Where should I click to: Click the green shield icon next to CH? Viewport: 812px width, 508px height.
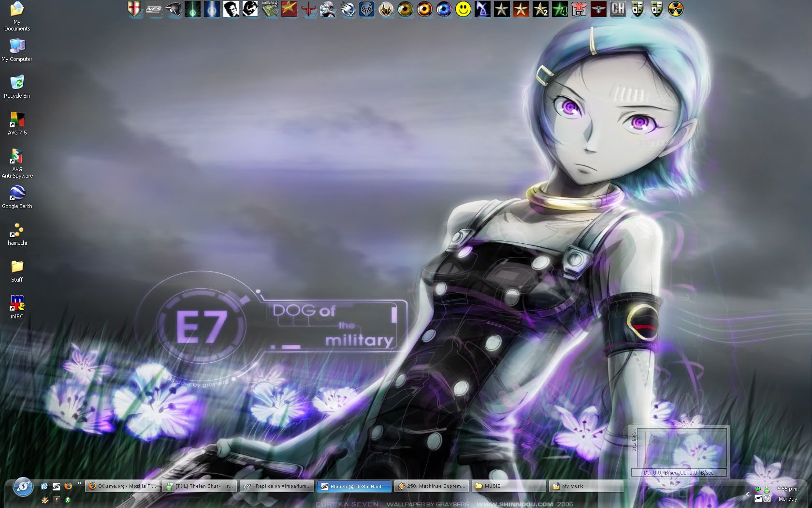point(637,9)
